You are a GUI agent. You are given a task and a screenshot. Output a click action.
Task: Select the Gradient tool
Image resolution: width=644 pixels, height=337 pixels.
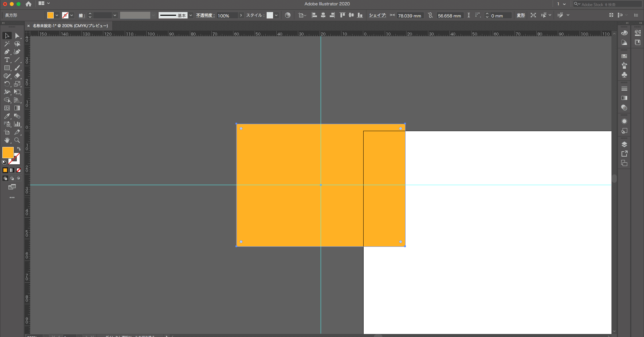(x=17, y=108)
